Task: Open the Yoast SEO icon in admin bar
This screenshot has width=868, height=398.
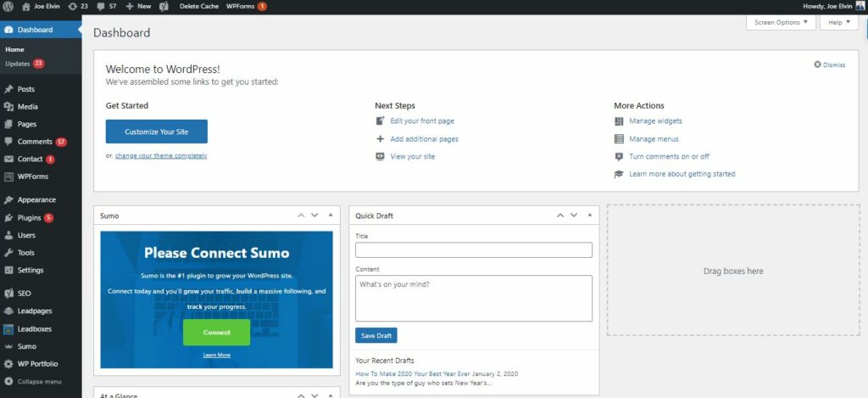Action: [164, 6]
